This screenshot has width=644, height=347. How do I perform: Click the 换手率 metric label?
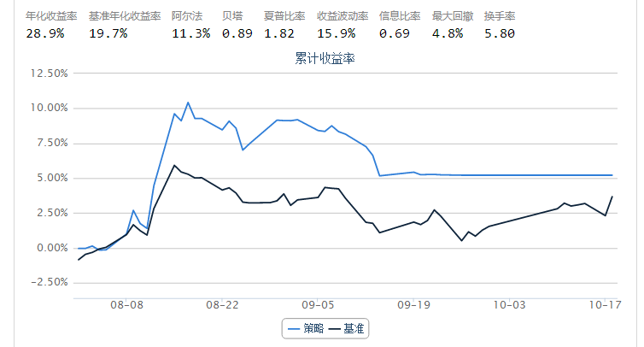click(500, 16)
